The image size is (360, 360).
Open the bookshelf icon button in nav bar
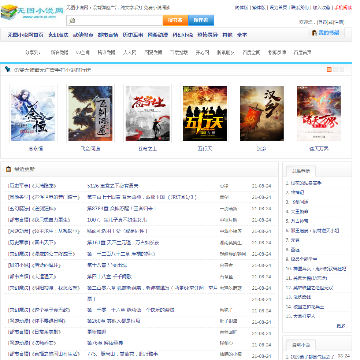pos(326,33)
